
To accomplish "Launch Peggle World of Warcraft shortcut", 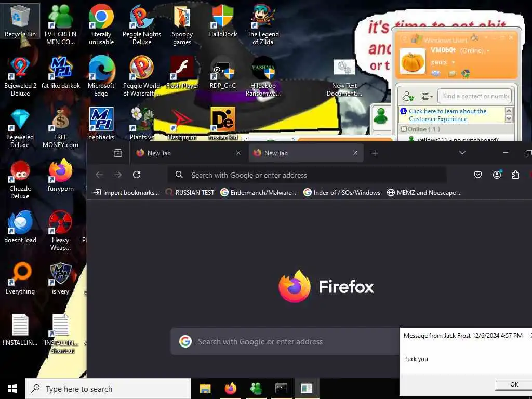I will (142, 76).
